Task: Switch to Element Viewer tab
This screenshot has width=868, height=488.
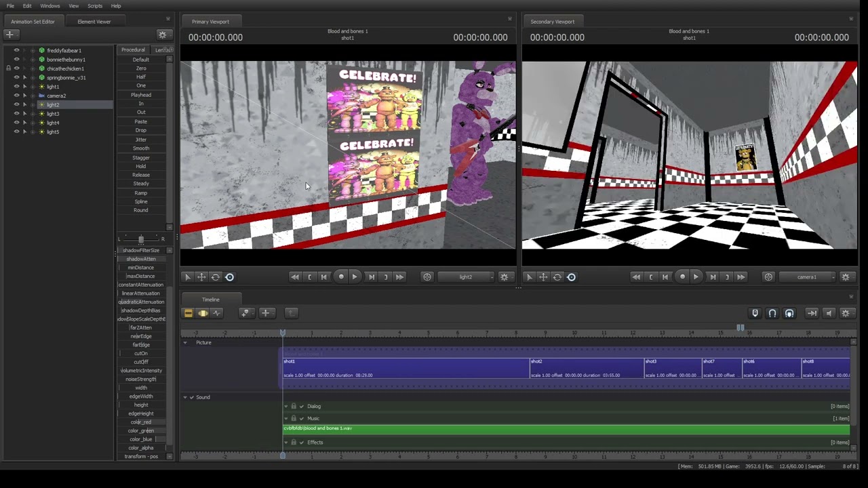Action: click(x=94, y=22)
